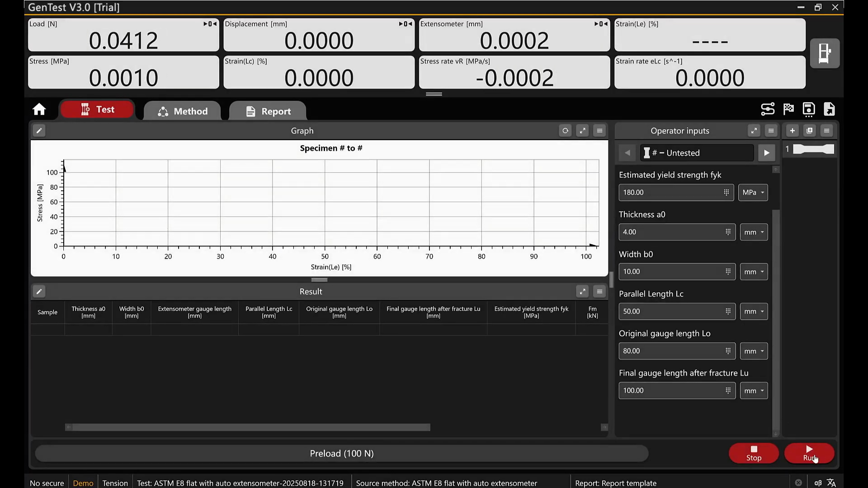868x488 pixels.
Task: Open the Graph hamburger options icon
Action: 599,131
